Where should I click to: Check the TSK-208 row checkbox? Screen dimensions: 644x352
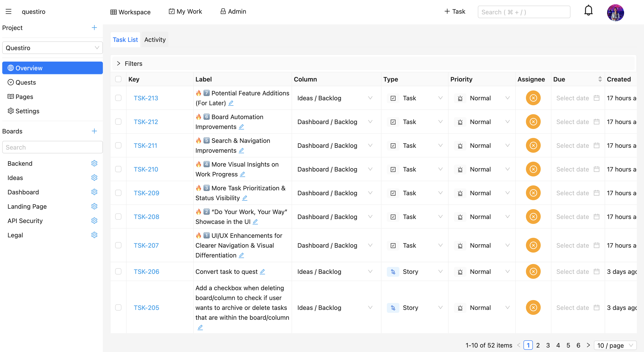tap(118, 217)
